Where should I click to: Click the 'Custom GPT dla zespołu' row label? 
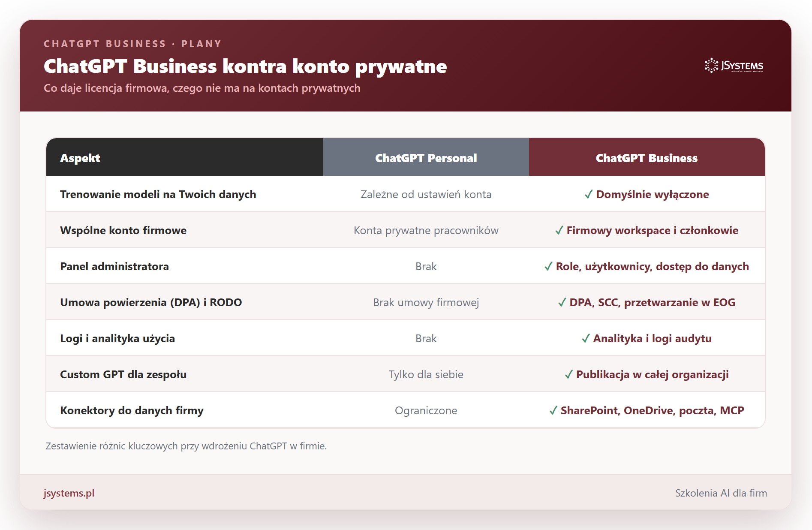(x=123, y=374)
